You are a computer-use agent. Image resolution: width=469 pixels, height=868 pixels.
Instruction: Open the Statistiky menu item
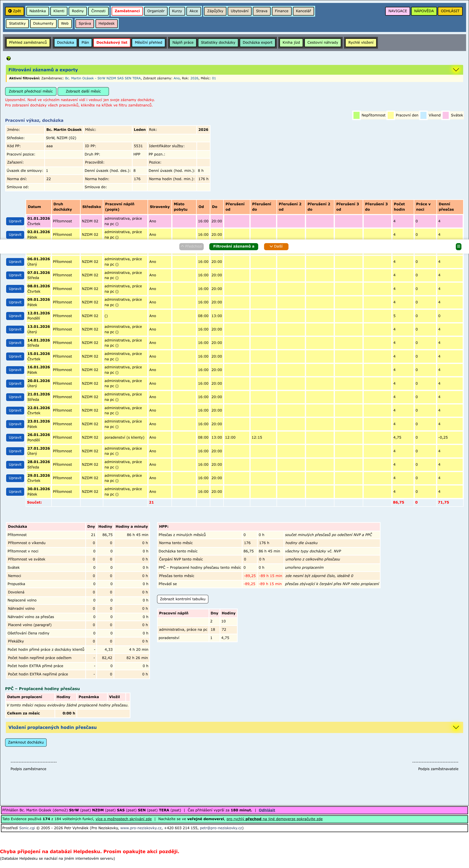[x=17, y=24]
